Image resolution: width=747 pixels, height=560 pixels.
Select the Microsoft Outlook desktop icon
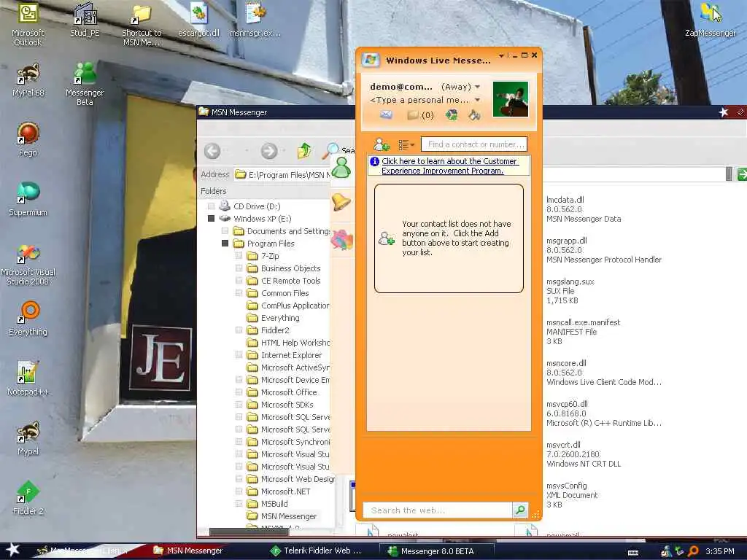[x=28, y=25]
